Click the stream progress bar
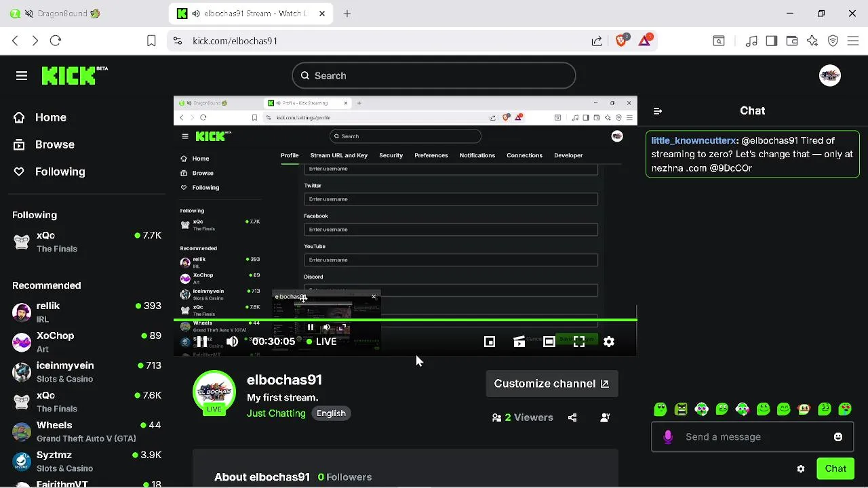This screenshot has height=488, width=868. [406, 319]
